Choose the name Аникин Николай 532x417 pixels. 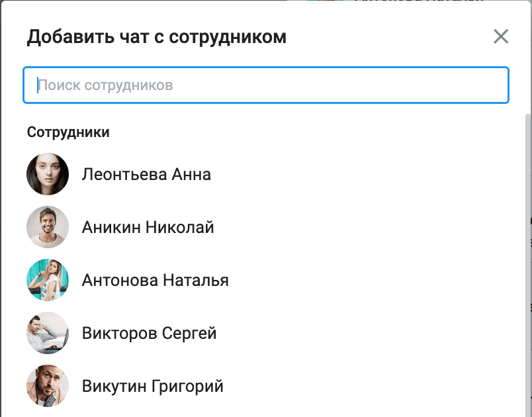[148, 228]
